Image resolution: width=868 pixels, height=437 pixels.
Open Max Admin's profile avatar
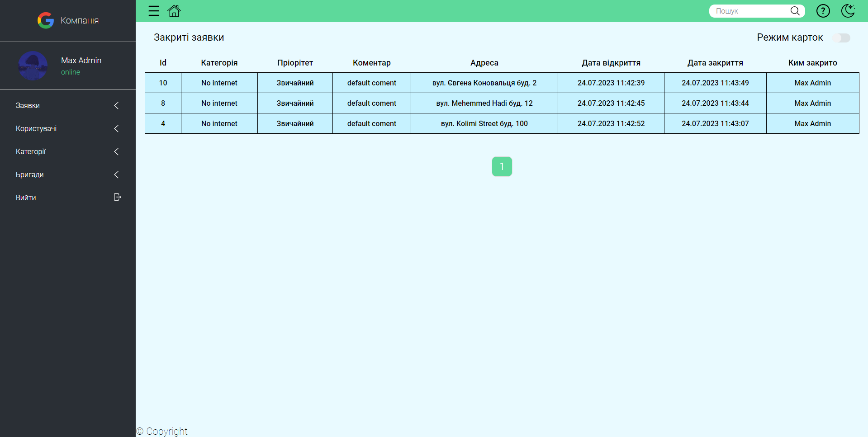[33, 66]
